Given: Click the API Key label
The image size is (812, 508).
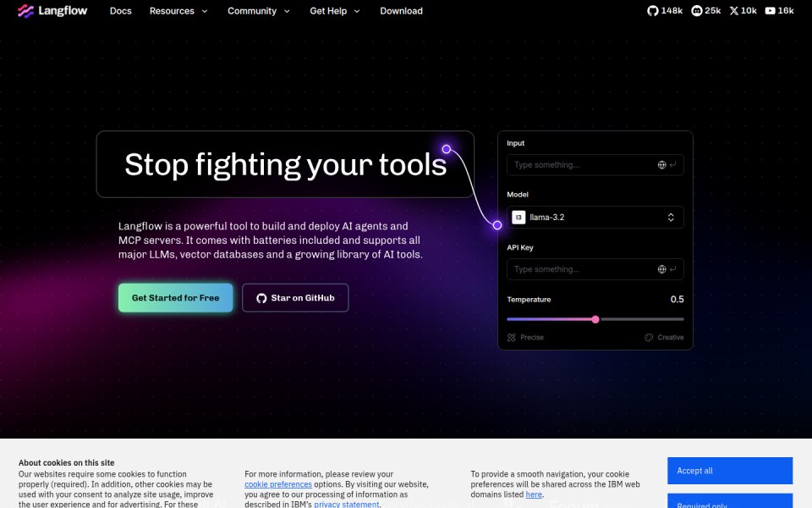Looking at the screenshot, I should (520, 247).
